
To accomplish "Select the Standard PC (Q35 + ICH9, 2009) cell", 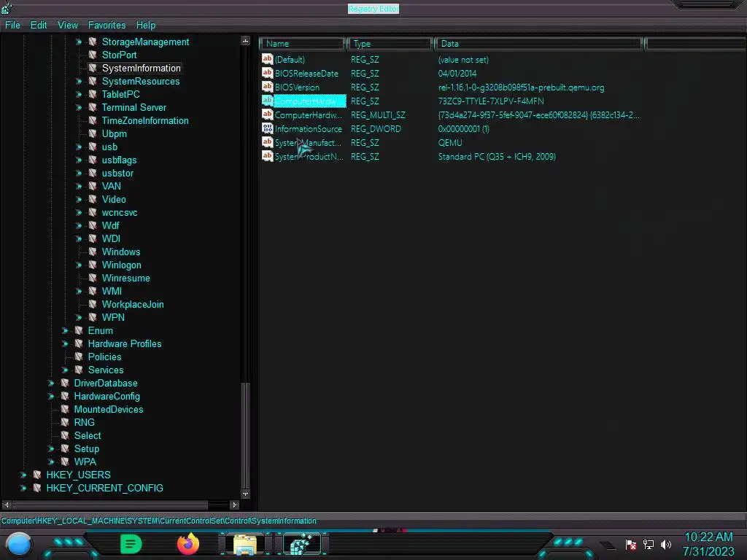I will pos(497,156).
